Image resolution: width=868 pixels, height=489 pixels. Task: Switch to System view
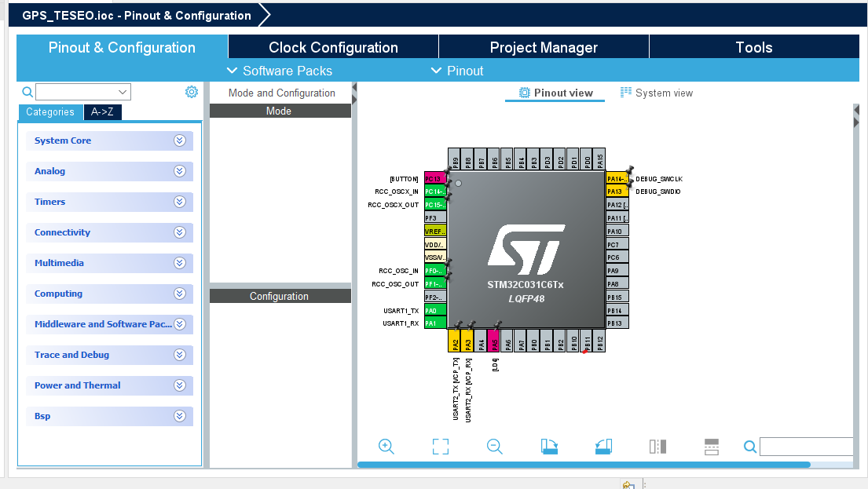pos(657,93)
